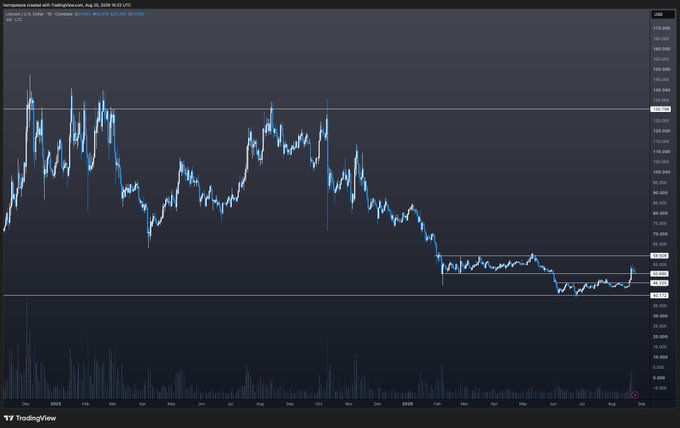Click the -5.000 price axis value
This screenshot has height=428, width=680.
point(659,388)
